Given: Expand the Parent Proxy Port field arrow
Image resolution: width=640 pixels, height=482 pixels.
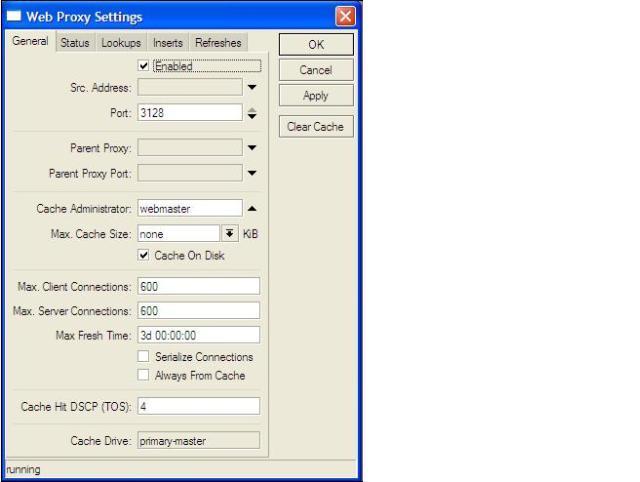Looking at the screenshot, I should pos(252,173).
